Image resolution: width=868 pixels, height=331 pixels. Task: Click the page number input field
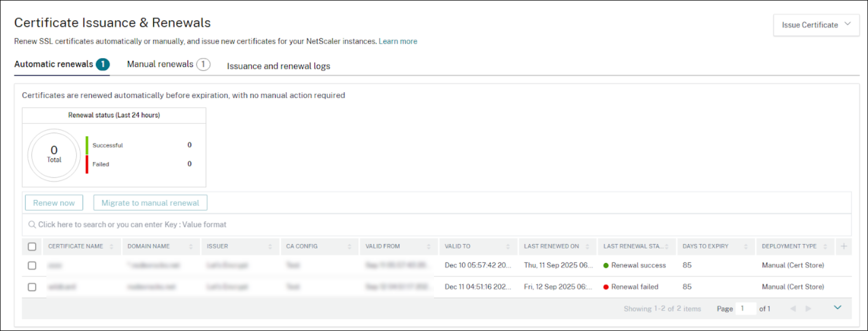click(x=745, y=308)
